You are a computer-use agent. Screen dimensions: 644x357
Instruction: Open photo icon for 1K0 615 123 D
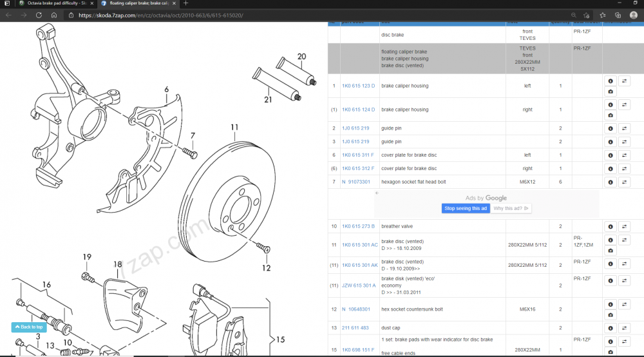611,92
